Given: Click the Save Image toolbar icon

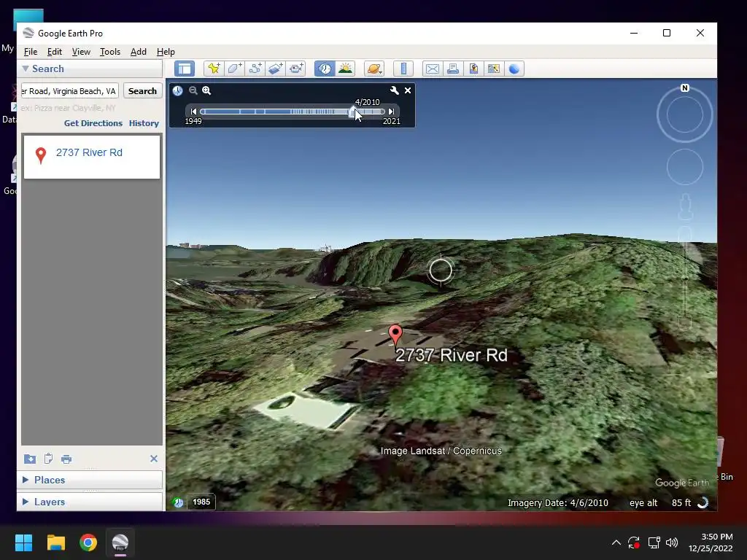Looking at the screenshot, I should [x=473, y=69].
